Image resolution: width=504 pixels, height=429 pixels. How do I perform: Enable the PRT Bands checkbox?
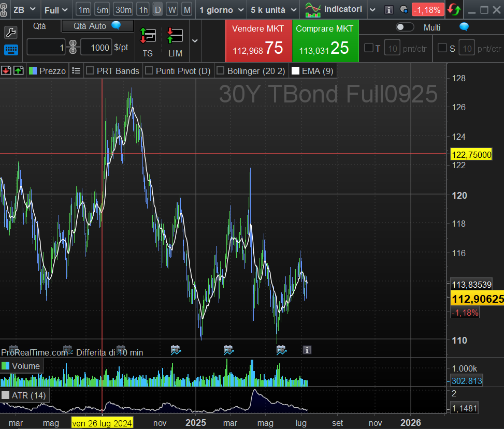(90, 71)
